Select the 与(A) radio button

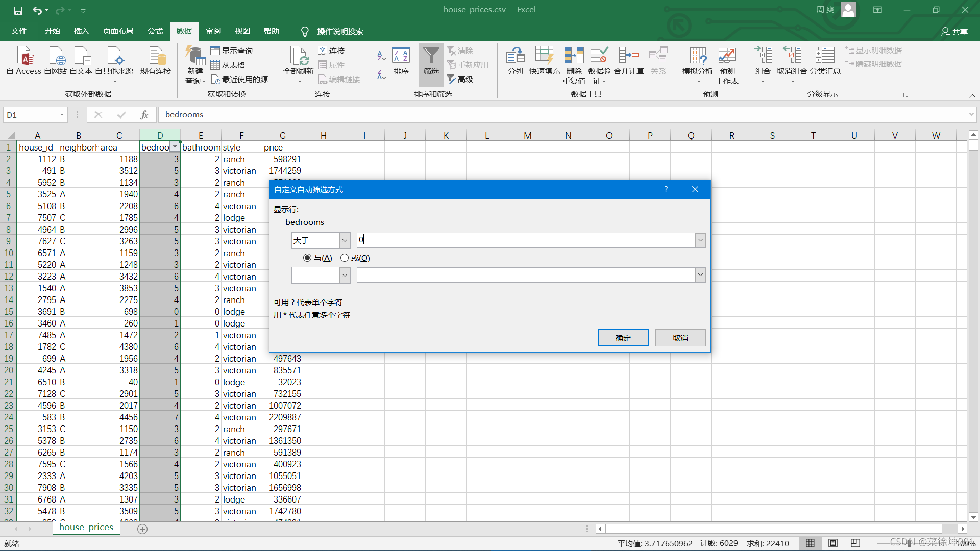[x=307, y=258]
